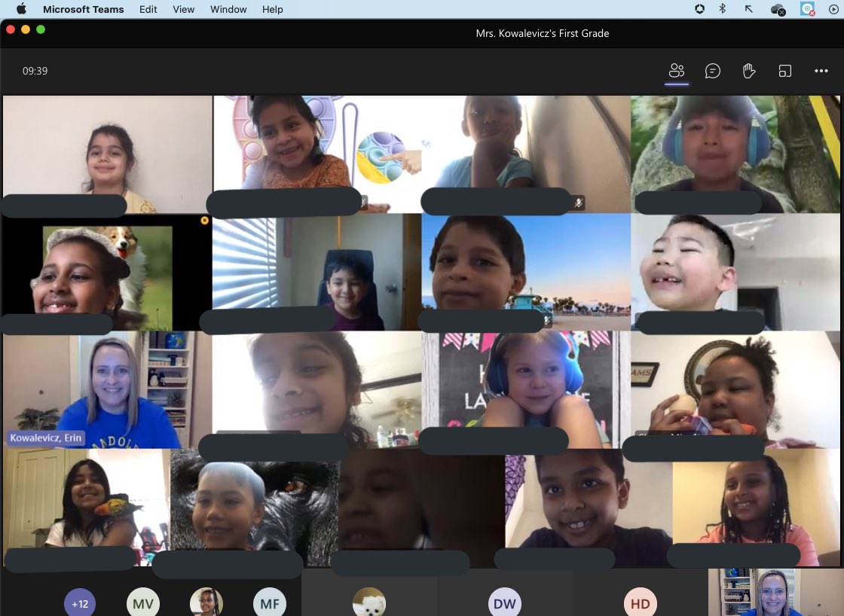Click the photo avatar between MV and MF
The image size is (844, 616).
(x=206, y=603)
